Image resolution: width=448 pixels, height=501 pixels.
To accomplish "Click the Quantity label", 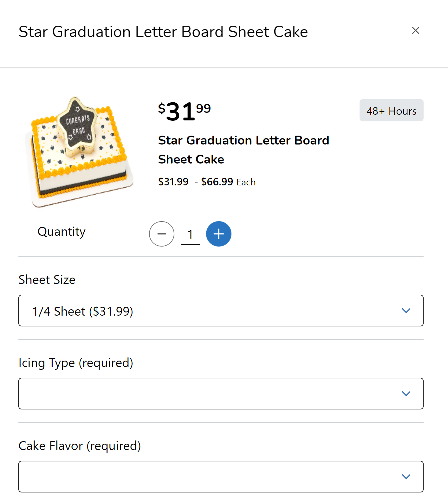I will (x=61, y=232).
